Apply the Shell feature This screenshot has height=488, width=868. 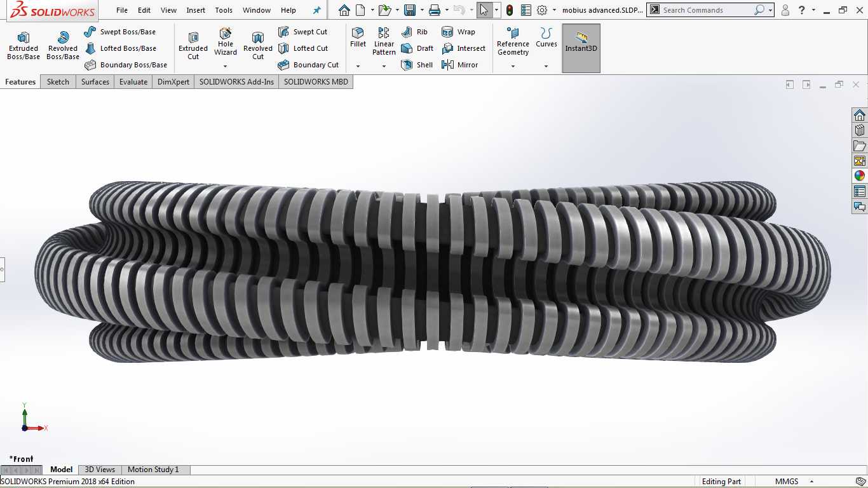(x=417, y=65)
